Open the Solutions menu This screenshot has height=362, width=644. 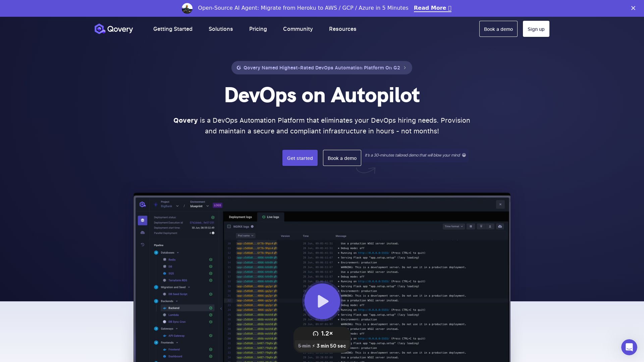[x=221, y=29]
